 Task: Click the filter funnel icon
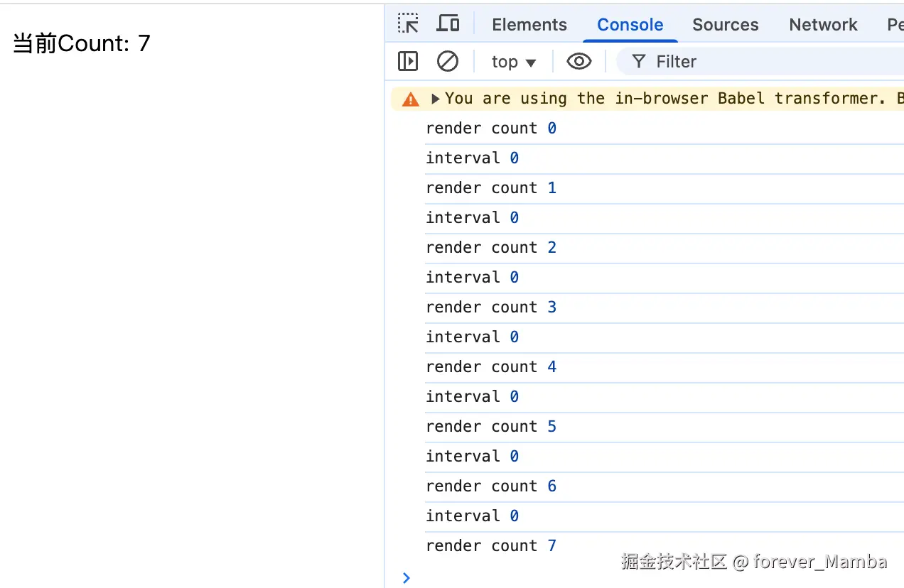click(639, 62)
